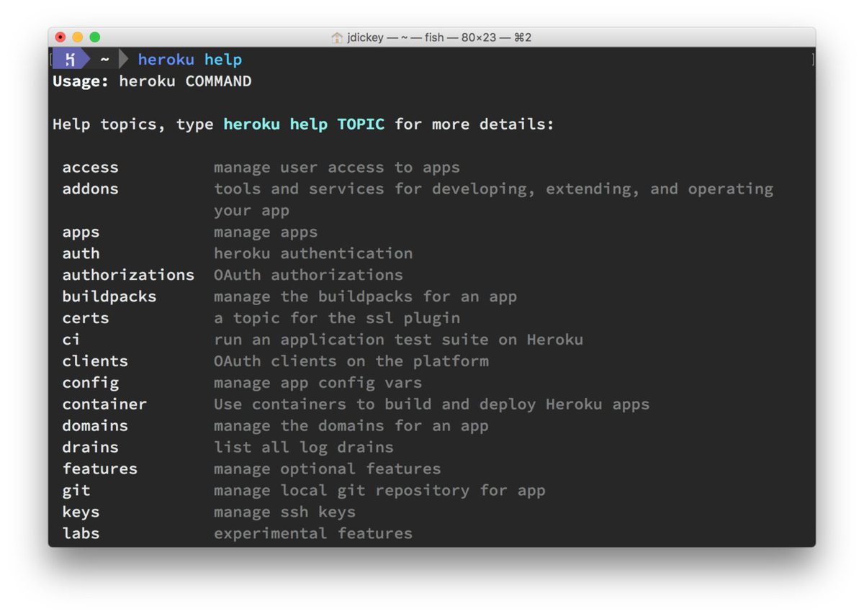Click the 'clients' topic name
864x616 pixels.
[x=95, y=361]
